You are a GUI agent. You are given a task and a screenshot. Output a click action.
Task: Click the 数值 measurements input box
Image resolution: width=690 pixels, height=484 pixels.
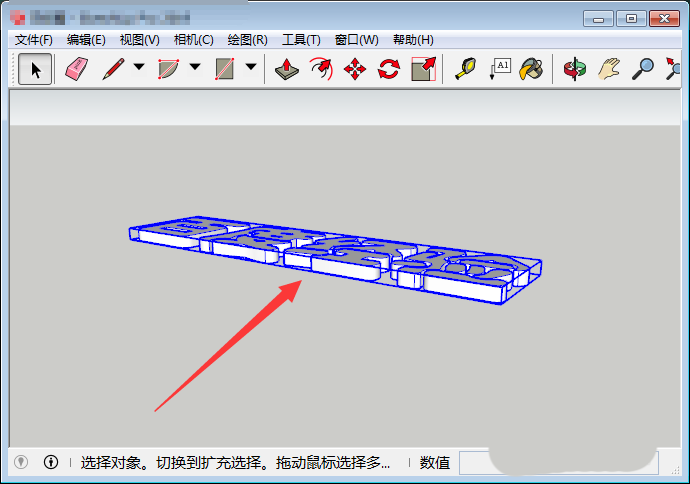[x=558, y=462]
